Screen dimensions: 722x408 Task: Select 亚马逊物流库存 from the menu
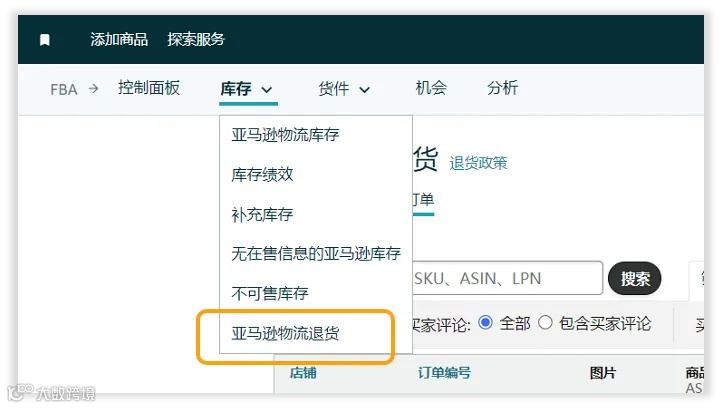[285, 134]
